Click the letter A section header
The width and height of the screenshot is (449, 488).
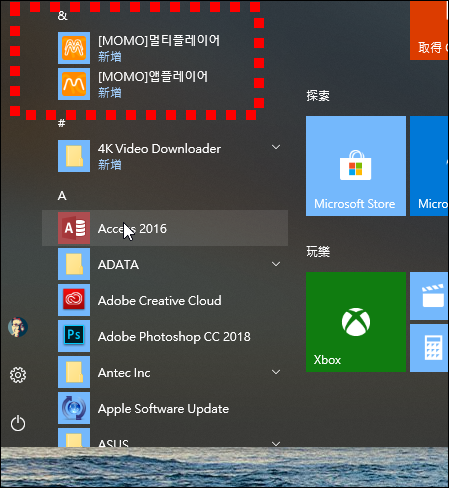coord(62,196)
